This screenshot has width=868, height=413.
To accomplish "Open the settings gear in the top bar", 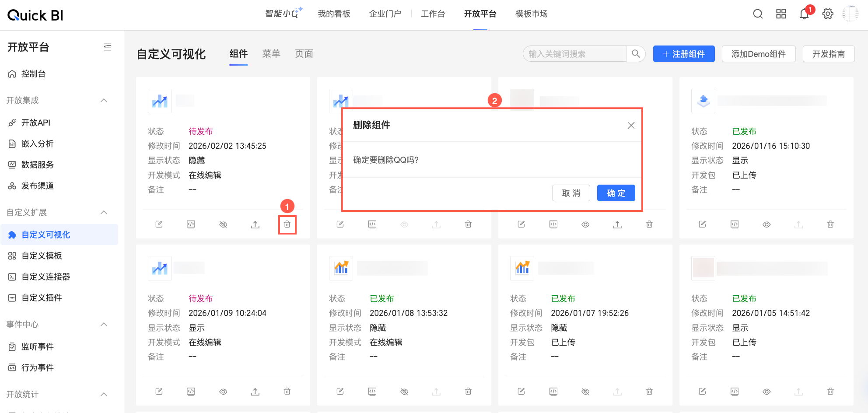I will coord(828,14).
